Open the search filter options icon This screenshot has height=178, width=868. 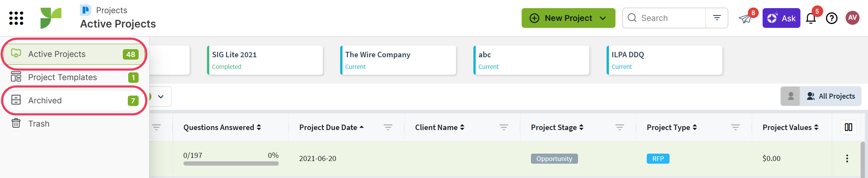[717, 18]
